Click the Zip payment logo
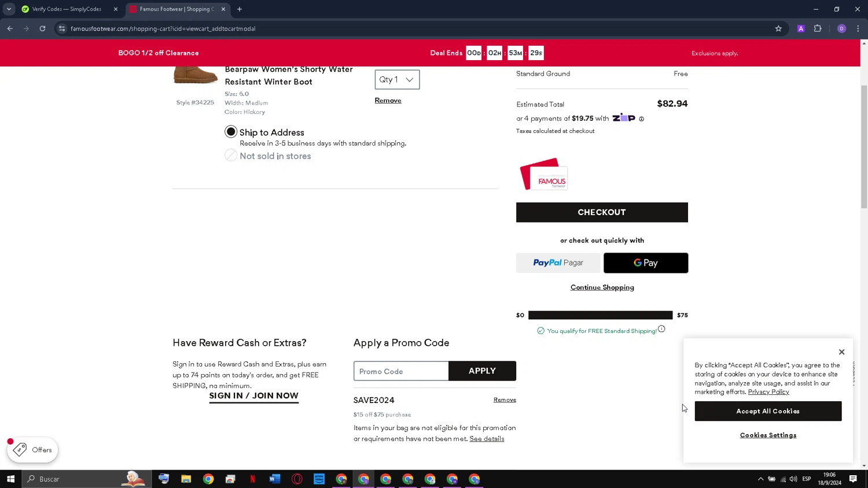The height and width of the screenshot is (488, 868). [623, 118]
